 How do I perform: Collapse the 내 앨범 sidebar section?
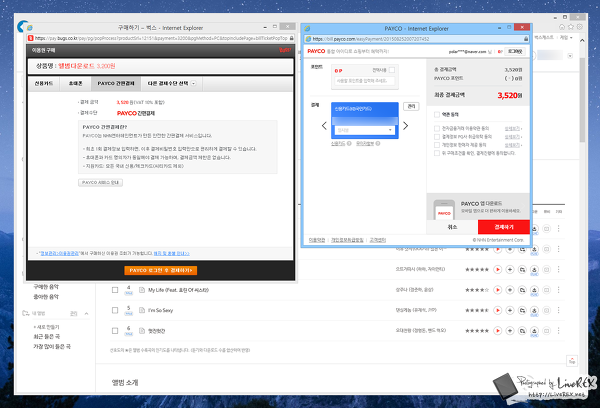tap(86, 313)
